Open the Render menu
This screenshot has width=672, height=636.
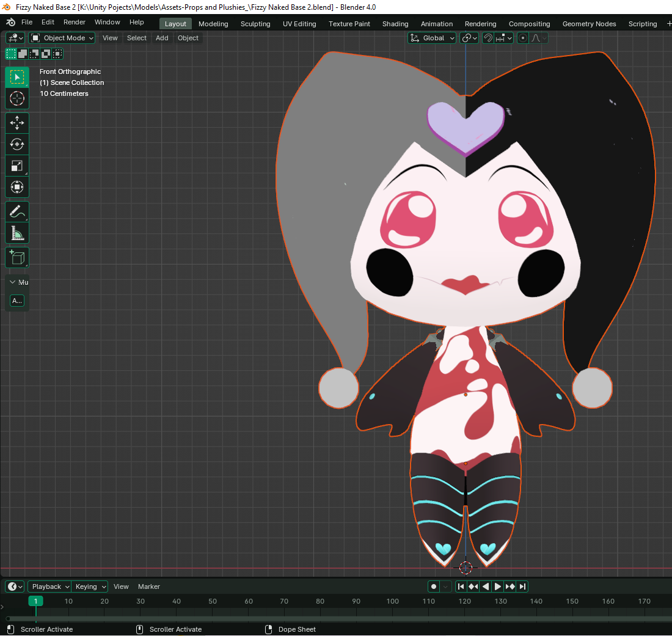coord(75,22)
